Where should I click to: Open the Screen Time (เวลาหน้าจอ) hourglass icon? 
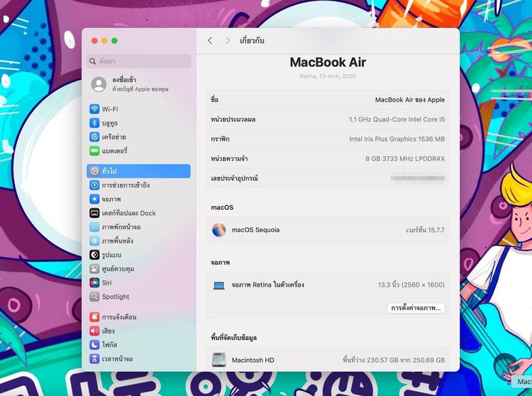click(94, 358)
